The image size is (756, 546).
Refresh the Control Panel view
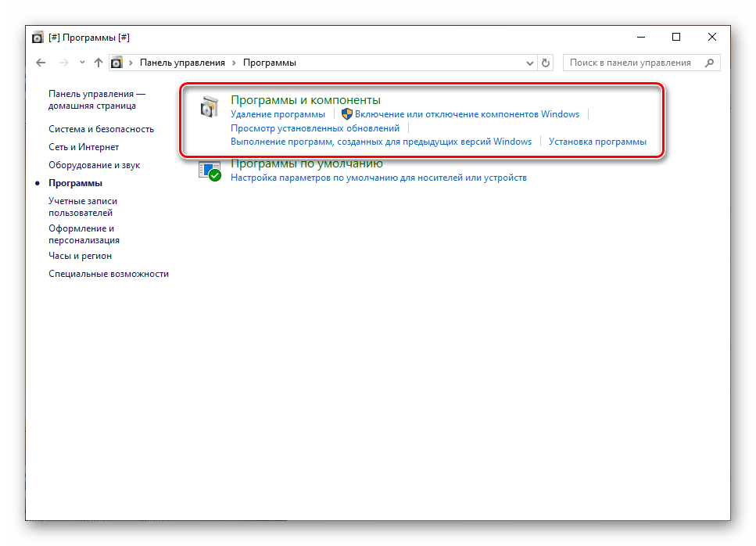(x=545, y=63)
